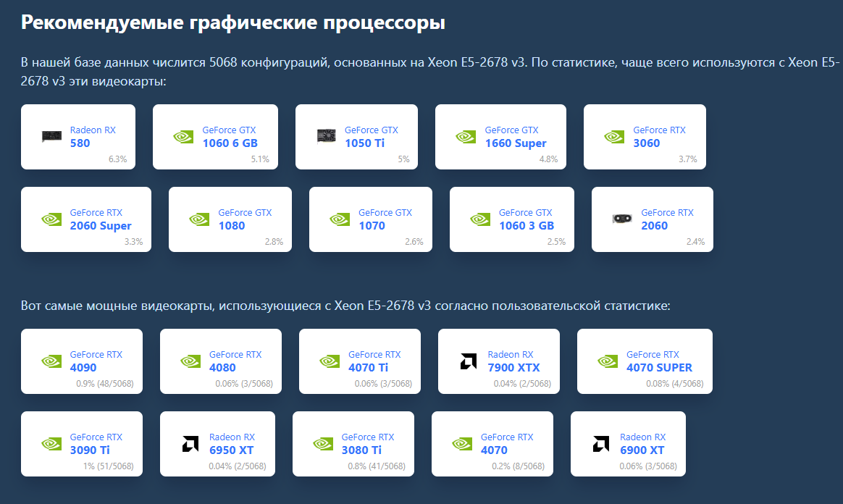Click Nvidia logo on GTX 1060 6 GB card
Image resolution: width=843 pixels, height=504 pixels.
(x=183, y=136)
